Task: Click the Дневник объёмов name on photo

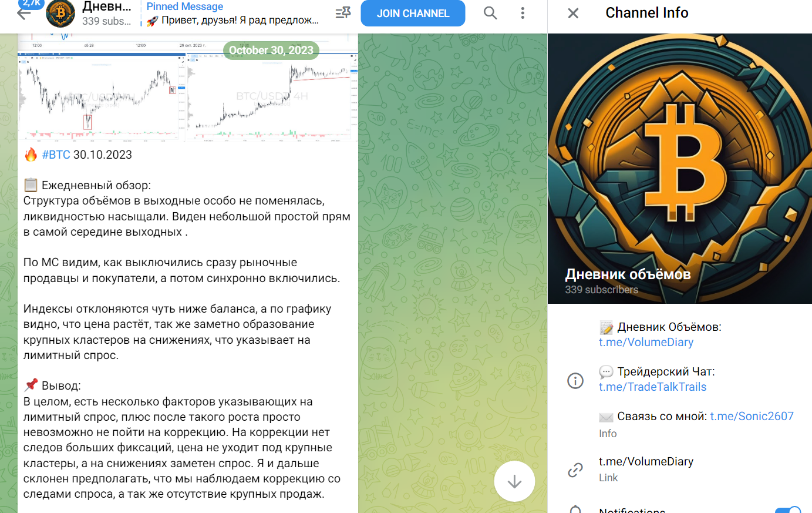Action: click(x=628, y=274)
